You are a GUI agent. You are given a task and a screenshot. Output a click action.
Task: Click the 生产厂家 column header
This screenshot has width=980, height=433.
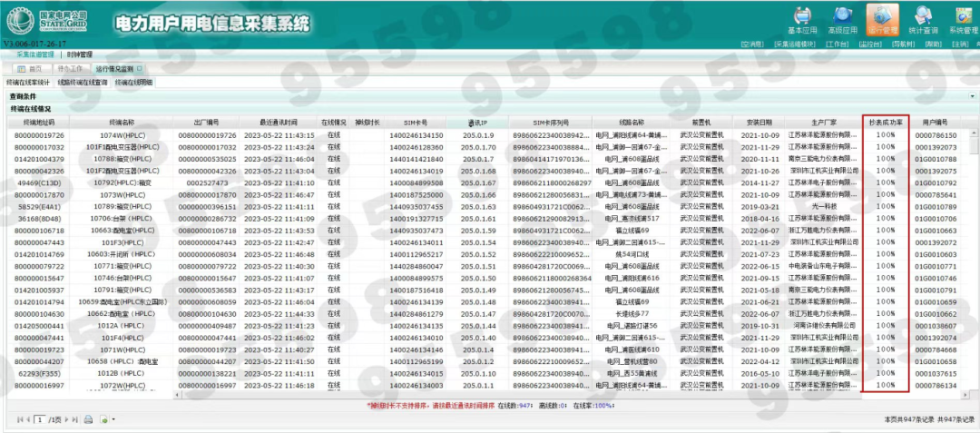pyautogui.click(x=824, y=123)
